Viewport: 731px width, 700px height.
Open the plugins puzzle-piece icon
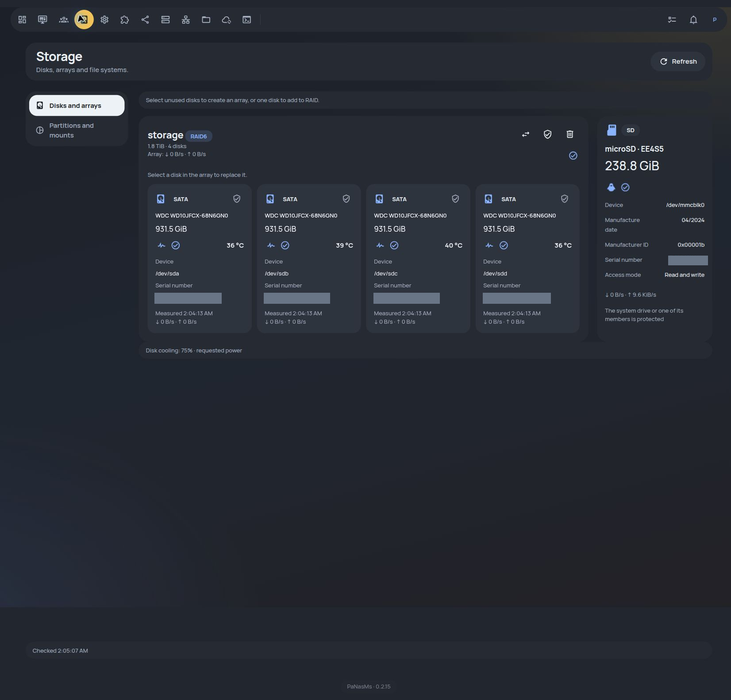[x=125, y=19]
